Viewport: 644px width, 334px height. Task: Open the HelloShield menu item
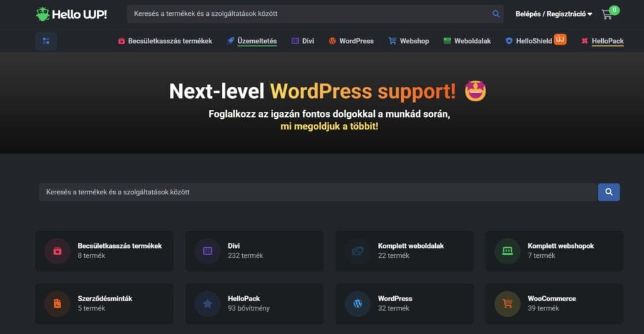pyautogui.click(x=534, y=41)
